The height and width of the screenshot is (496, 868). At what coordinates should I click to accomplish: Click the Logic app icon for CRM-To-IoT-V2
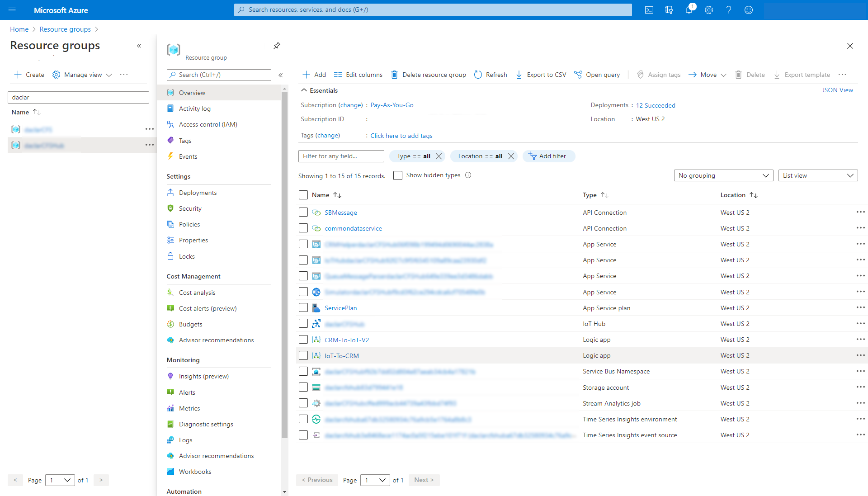pos(316,340)
